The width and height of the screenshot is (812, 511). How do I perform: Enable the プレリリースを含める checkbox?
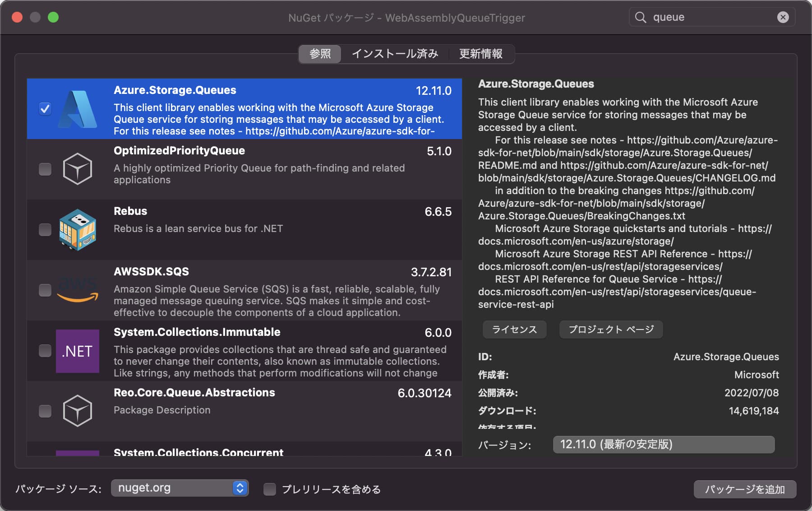point(270,489)
